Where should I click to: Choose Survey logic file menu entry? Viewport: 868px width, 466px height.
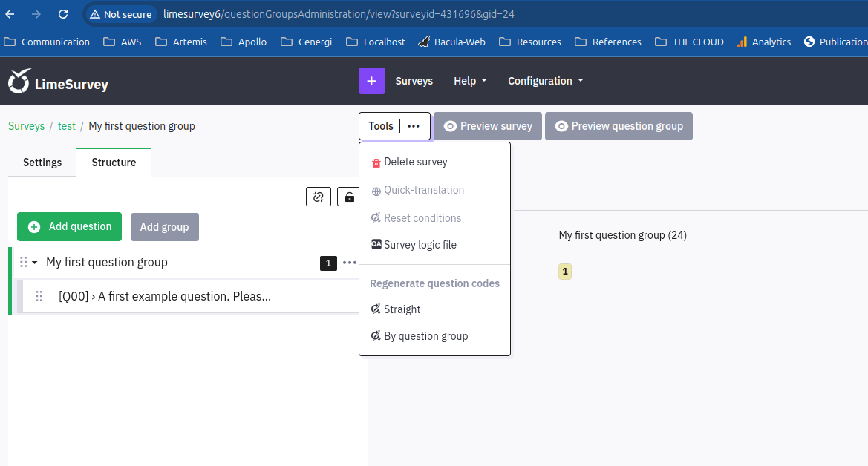420,245
